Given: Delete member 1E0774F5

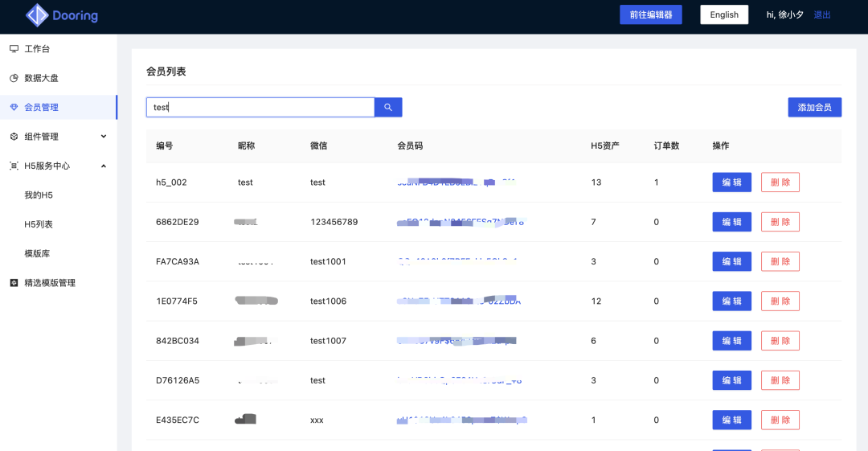Looking at the screenshot, I should (780, 301).
